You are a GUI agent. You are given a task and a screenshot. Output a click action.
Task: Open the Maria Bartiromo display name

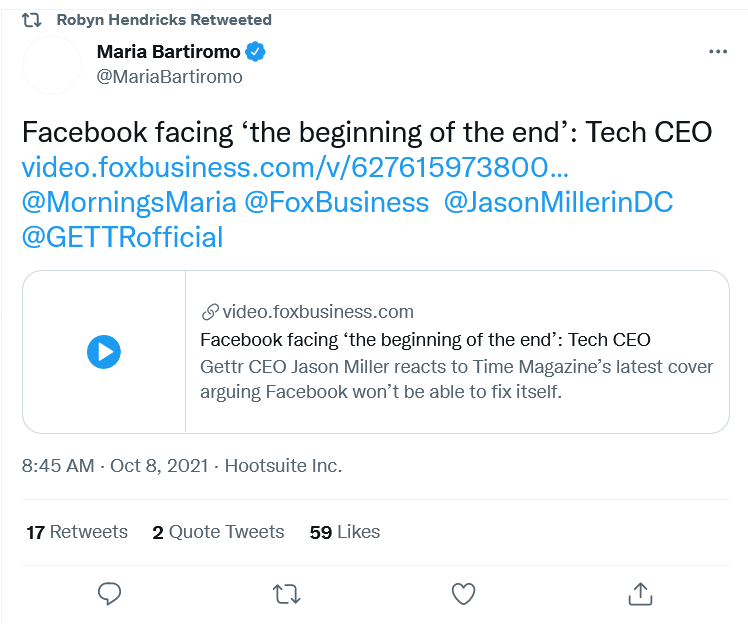pos(168,52)
